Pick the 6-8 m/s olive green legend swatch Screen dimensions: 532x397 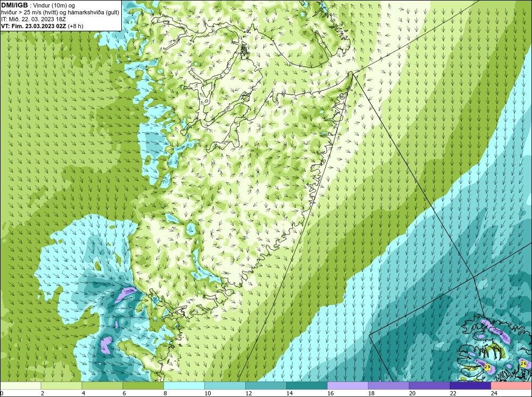point(143,386)
